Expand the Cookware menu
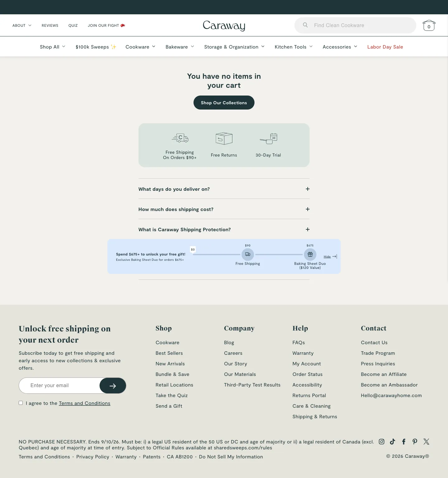 (140, 47)
